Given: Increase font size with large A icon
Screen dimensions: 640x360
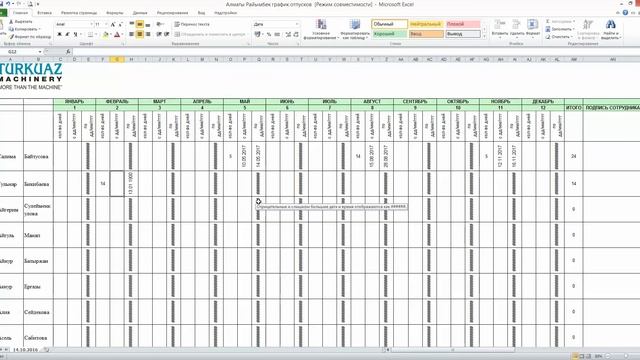Looking at the screenshot, I should coord(113,24).
